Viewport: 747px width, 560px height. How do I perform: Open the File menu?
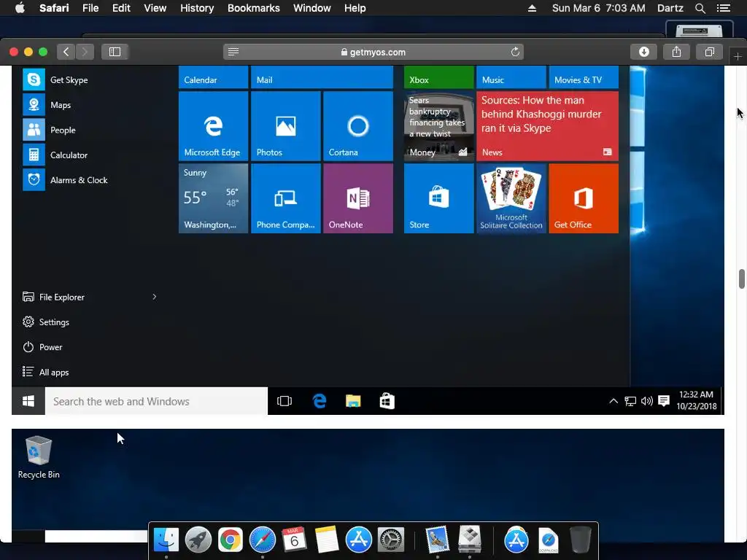[x=90, y=8]
